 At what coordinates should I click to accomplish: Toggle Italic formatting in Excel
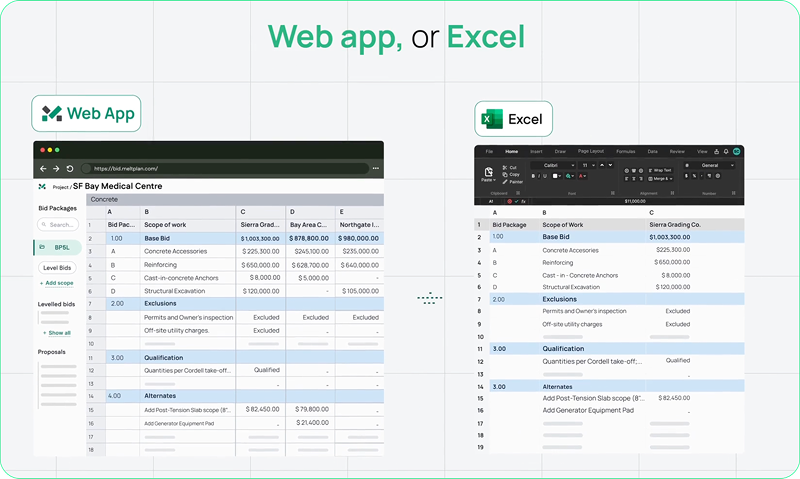539,176
